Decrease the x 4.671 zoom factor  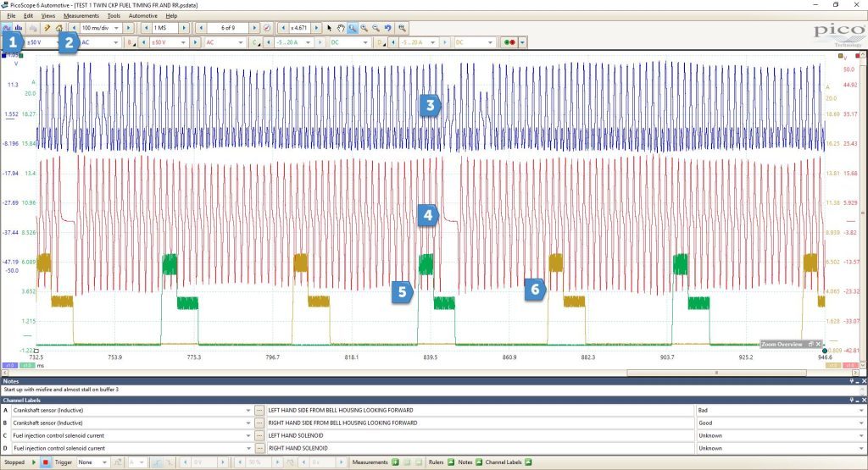283,28
